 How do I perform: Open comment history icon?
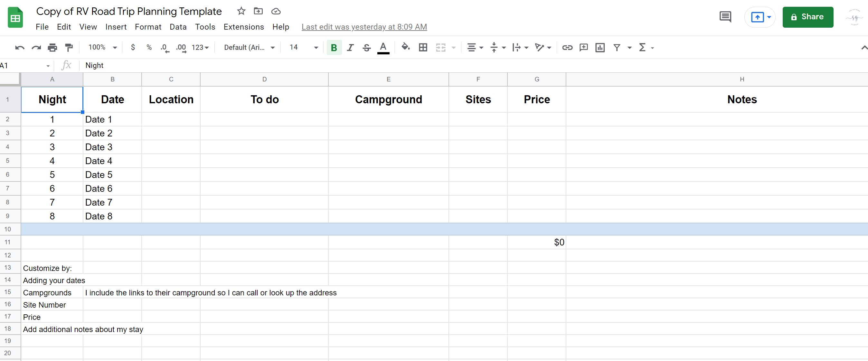pos(725,17)
